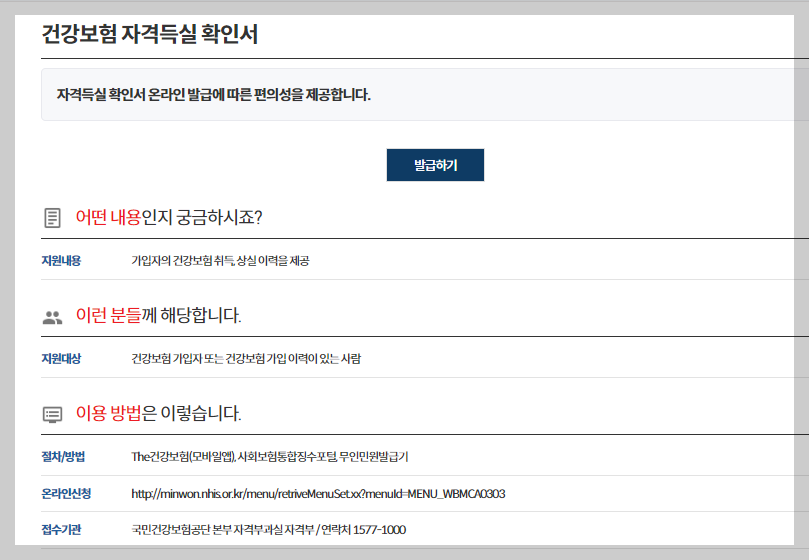Click the text The건강보험(모바일앱), 사회보험통합징수포털, 무인민원발급기
This screenshot has width=809, height=560.
click(x=269, y=457)
